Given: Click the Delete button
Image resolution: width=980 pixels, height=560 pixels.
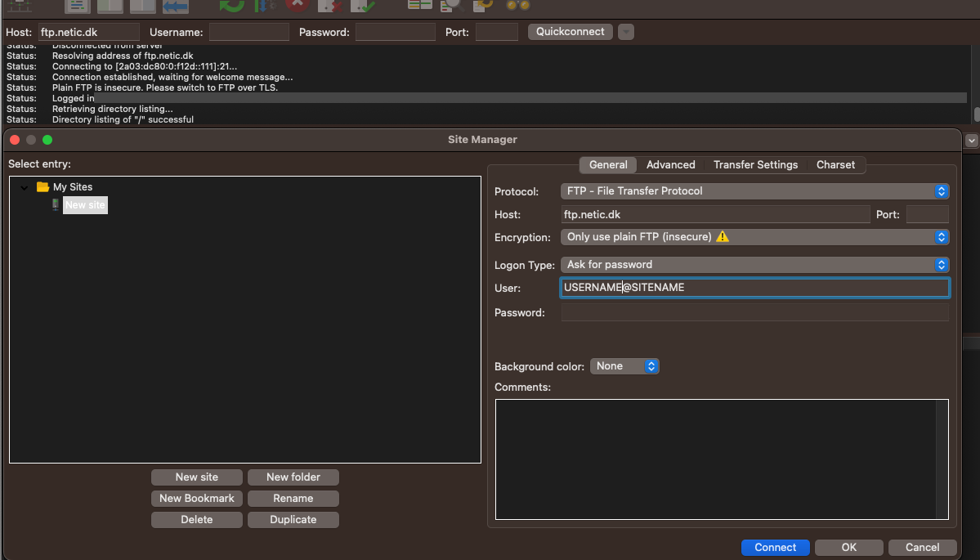Looking at the screenshot, I should tap(197, 520).
